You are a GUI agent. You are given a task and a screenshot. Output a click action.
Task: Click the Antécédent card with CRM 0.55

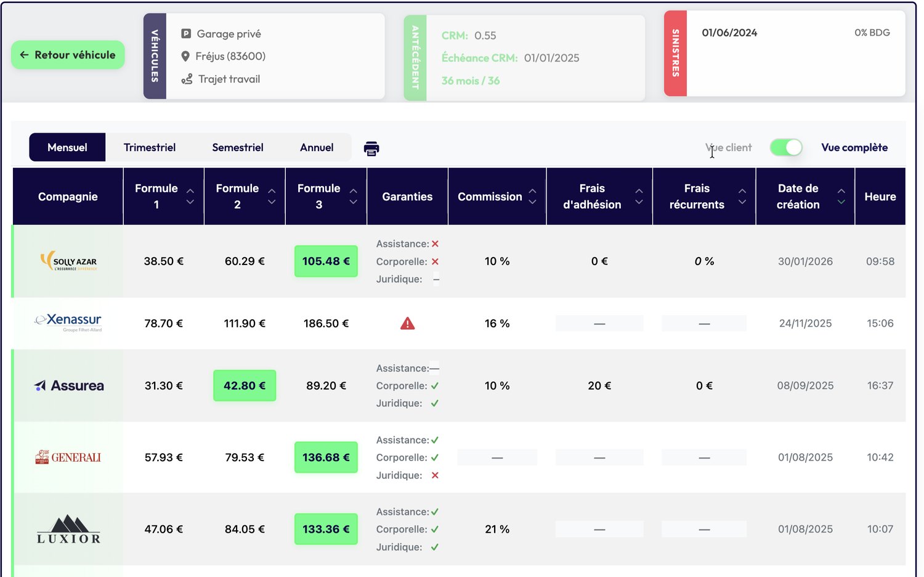tap(524, 58)
